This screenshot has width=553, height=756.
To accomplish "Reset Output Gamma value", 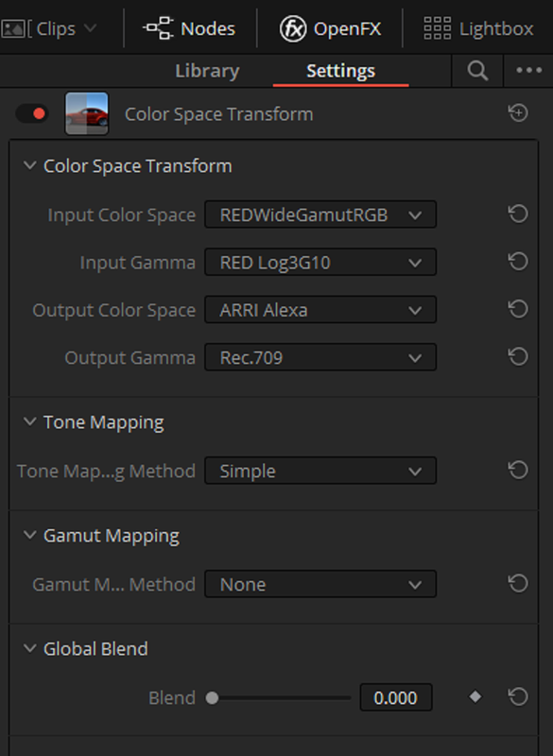I will tap(518, 356).
